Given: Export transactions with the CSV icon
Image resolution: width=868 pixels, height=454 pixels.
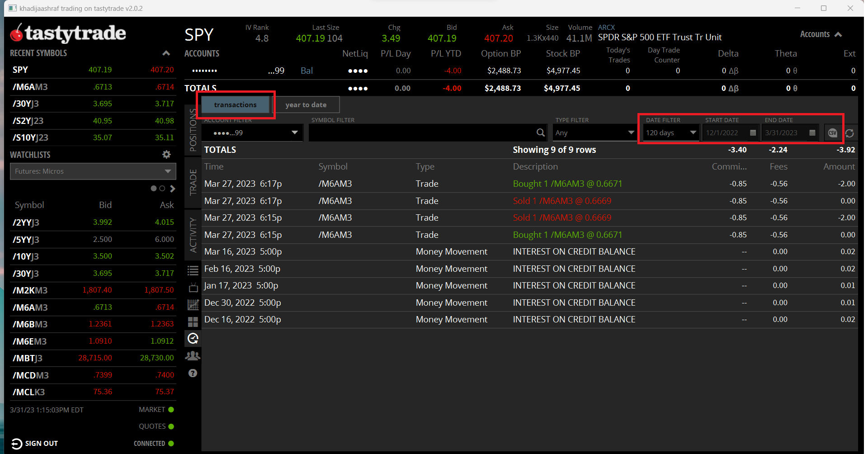Looking at the screenshot, I should tap(832, 133).
